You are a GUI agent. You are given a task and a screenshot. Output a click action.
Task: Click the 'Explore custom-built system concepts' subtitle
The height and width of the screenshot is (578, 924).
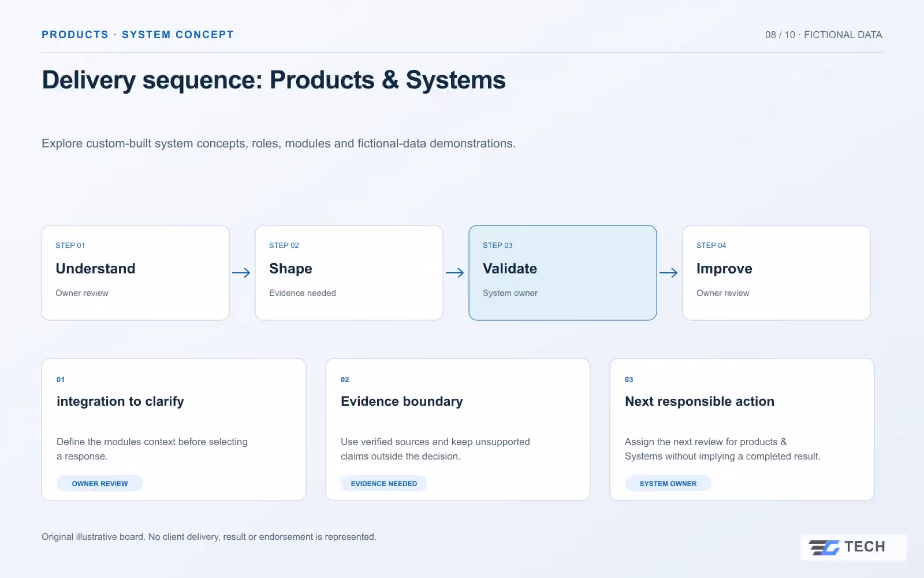[278, 143]
